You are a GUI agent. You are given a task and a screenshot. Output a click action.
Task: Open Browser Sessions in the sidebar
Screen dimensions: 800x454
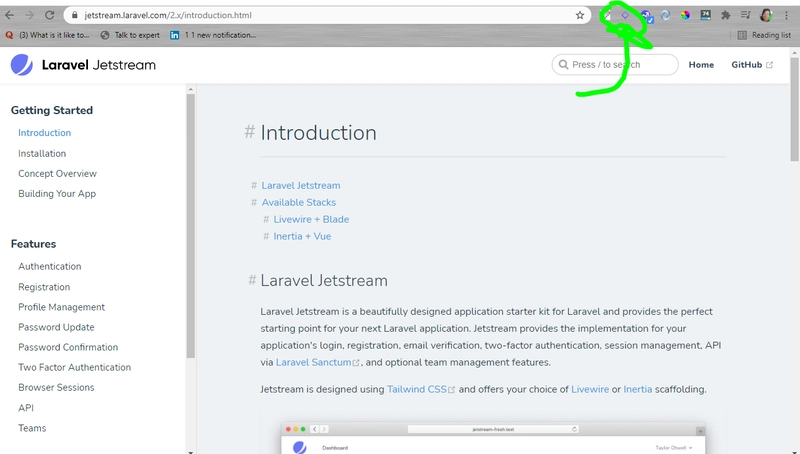click(56, 387)
